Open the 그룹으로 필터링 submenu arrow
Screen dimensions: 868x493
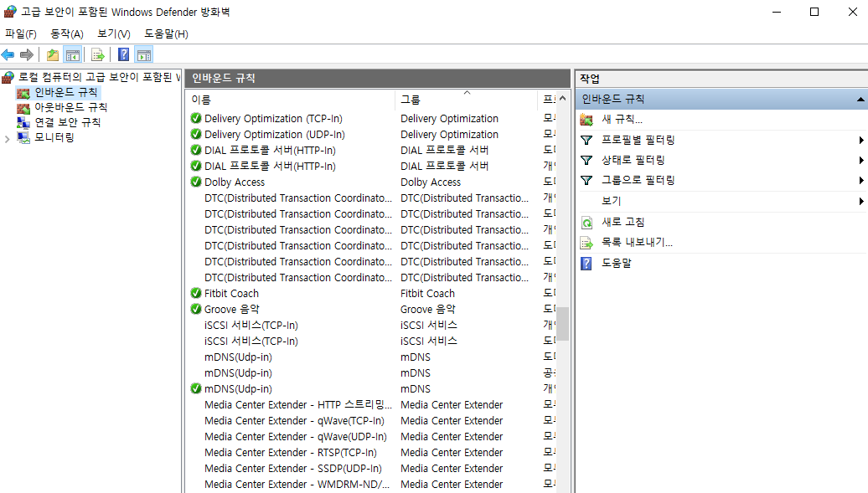point(860,181)
